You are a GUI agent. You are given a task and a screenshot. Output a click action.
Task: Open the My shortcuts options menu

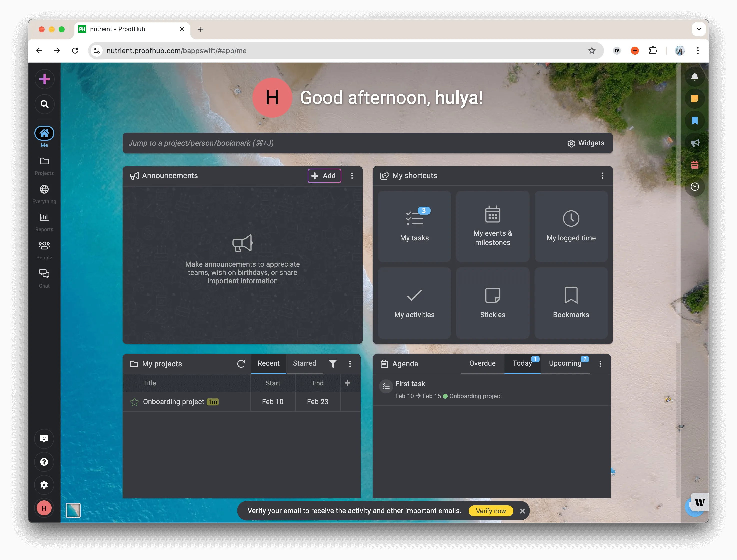point(602,176)
